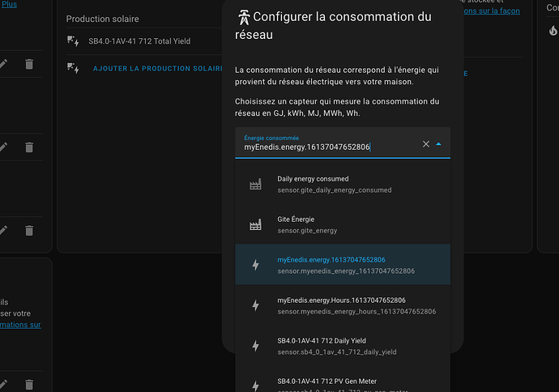Image resolution: width=559 pixels, height=392 pixels.
Task: Select the Gite Énergie sensor option
Action: [x=343, y=224]
